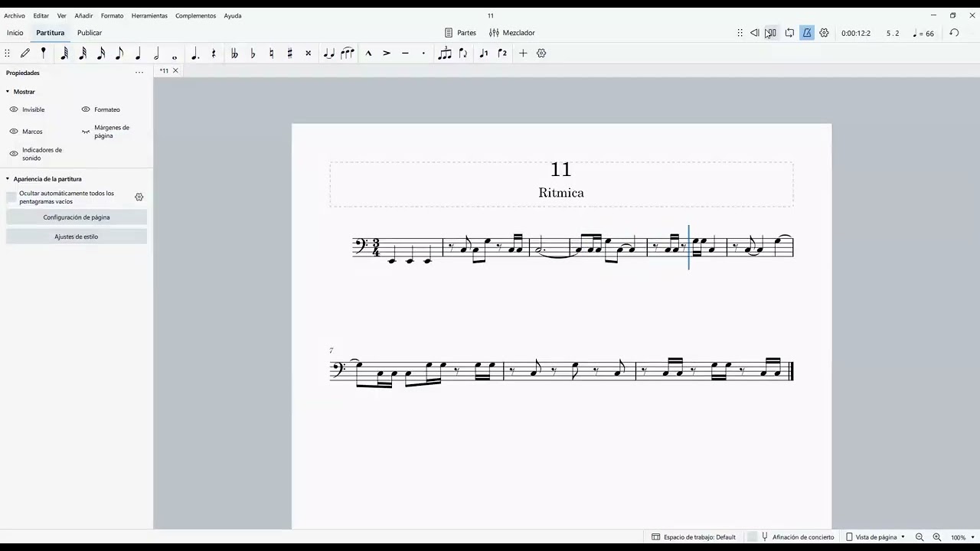The width and height of the screenshot is (980, 551).
Task: Toggle loop playback
Action: [x=789, y=33]
